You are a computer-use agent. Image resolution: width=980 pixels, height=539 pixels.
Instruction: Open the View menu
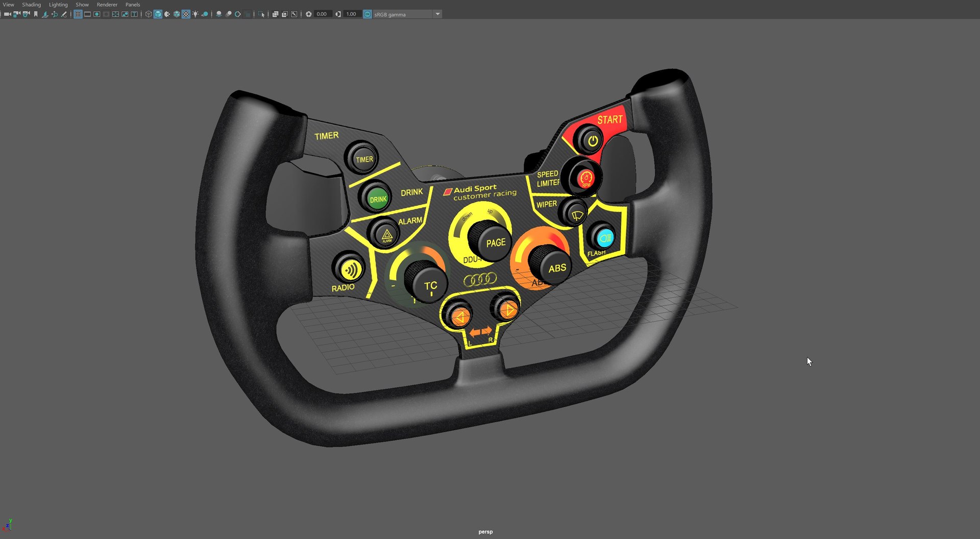click(9, 5)
